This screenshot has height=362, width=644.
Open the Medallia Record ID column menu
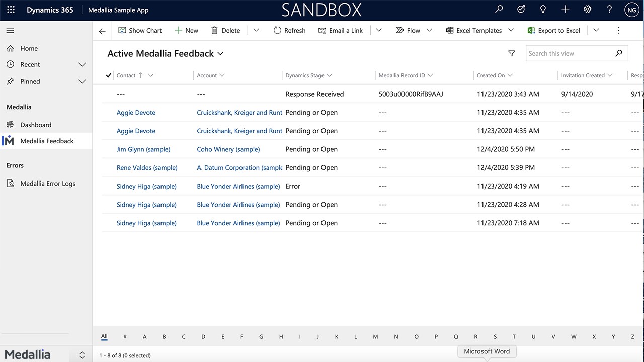pos(430,75)
